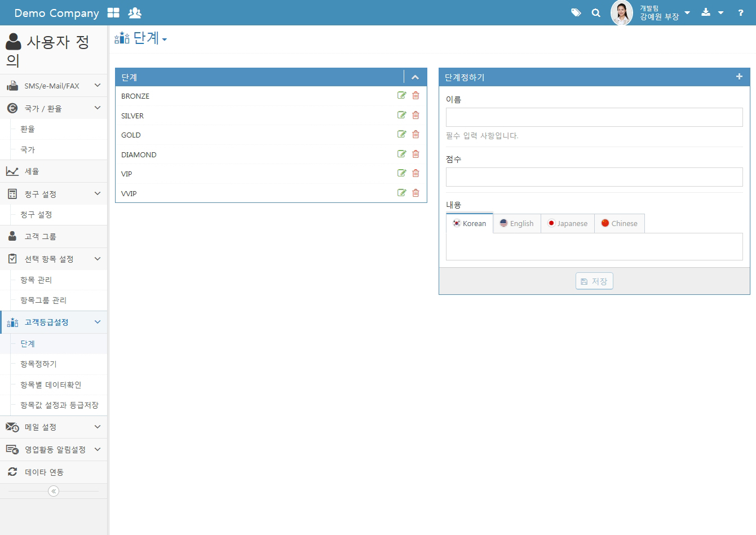Switch to the English content tab
Screen dimensions: 756x535
(516, 223)
